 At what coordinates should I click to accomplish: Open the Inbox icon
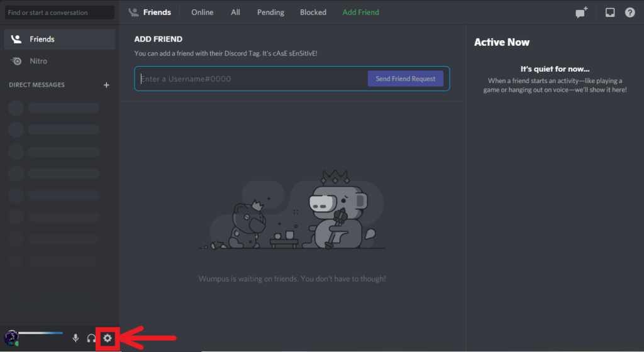(610, 13)
